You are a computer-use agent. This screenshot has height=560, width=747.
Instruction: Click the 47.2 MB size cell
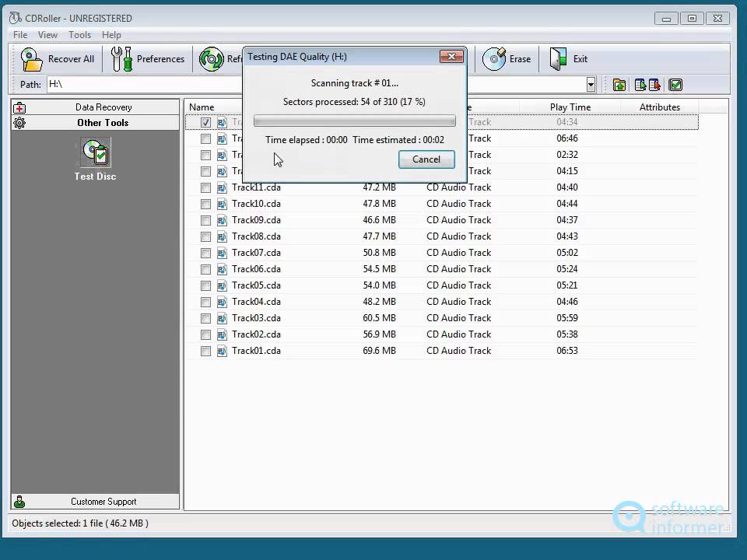tap(379, 187)
